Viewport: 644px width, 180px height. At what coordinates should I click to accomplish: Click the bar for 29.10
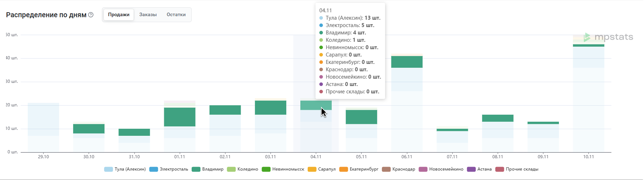[x=43, y=127]
